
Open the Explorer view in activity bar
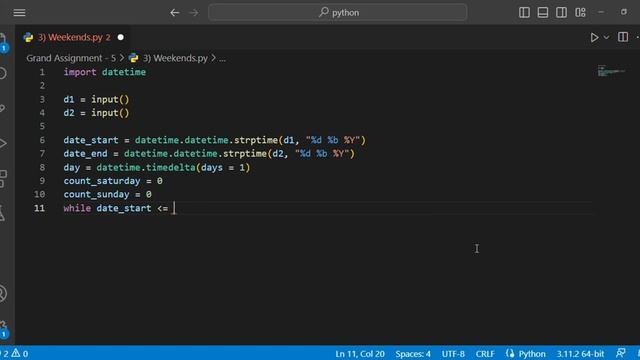pos(3,42)
